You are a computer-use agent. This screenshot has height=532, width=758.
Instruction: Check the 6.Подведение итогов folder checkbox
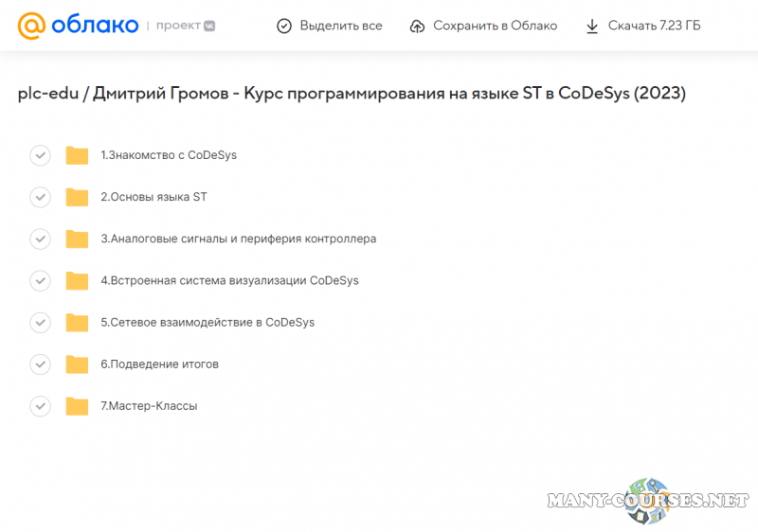pyautogui.click(x=40, y=364)
